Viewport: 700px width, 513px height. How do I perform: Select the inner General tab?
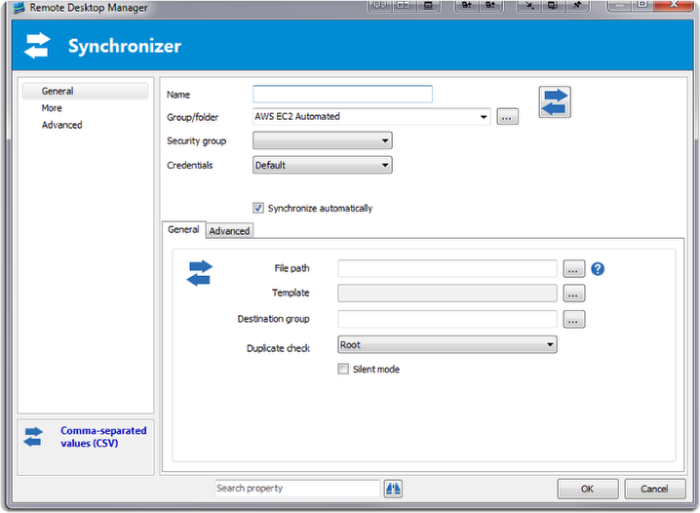coord(183,229)
